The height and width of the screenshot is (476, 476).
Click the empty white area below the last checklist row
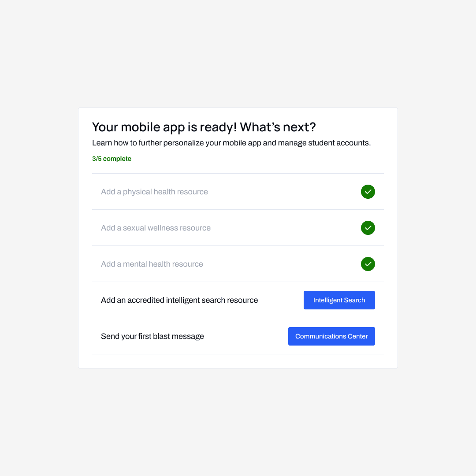(x=238, y=361)
